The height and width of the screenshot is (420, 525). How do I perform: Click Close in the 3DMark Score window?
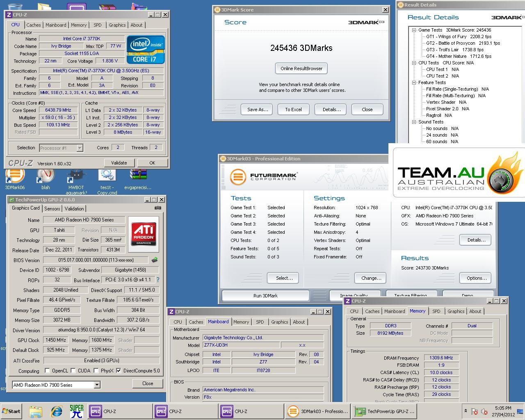(367, 110)
